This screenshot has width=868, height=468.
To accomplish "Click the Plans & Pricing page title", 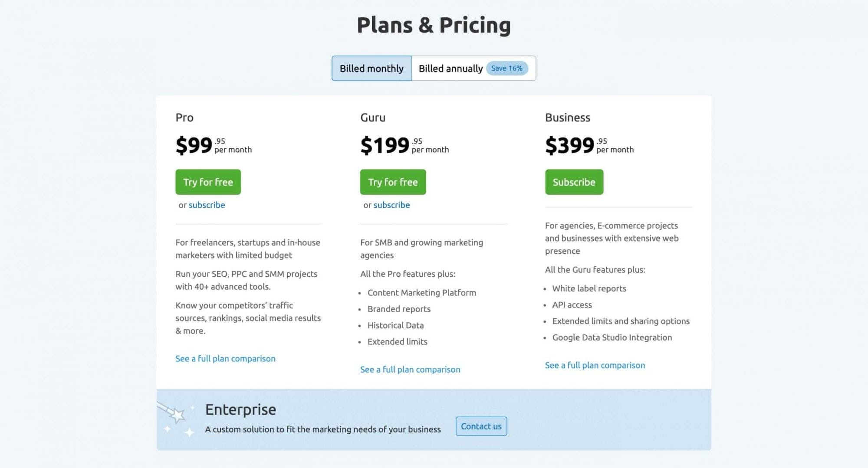I will [434, 25].
